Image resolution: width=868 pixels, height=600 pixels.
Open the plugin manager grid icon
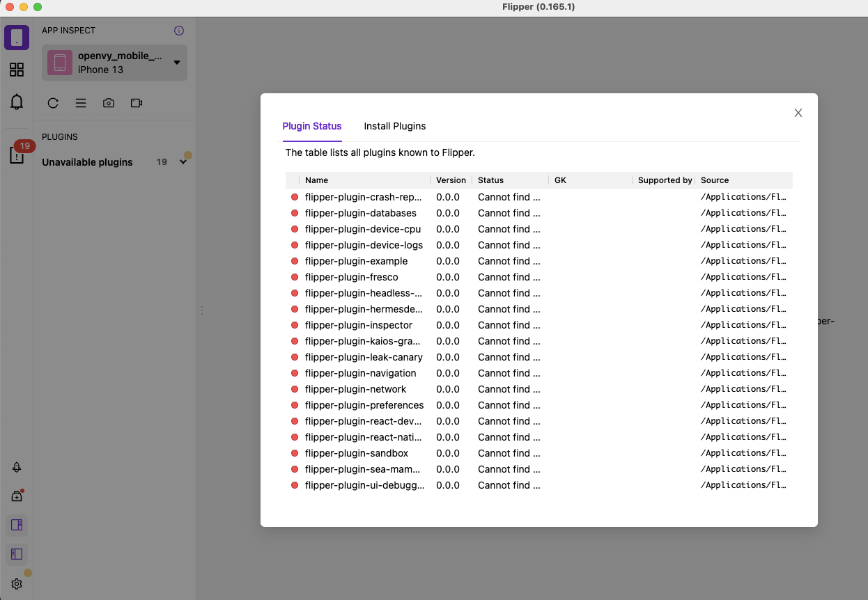(17, 69)
